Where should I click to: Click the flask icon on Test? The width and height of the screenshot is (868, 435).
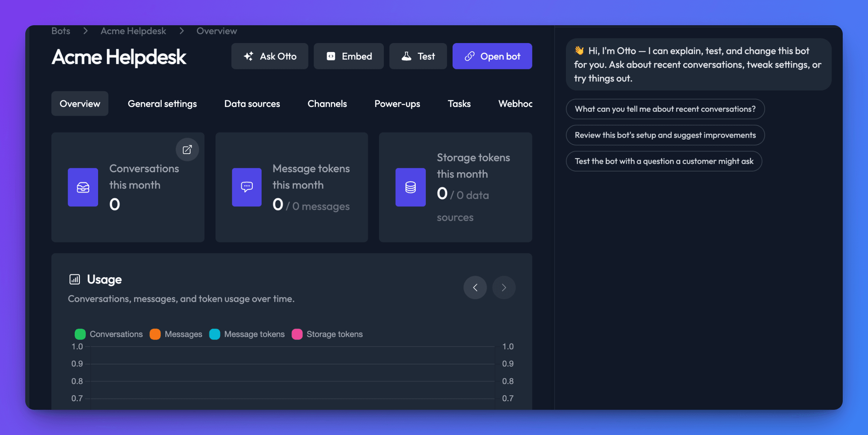click(x=407, y=56)
